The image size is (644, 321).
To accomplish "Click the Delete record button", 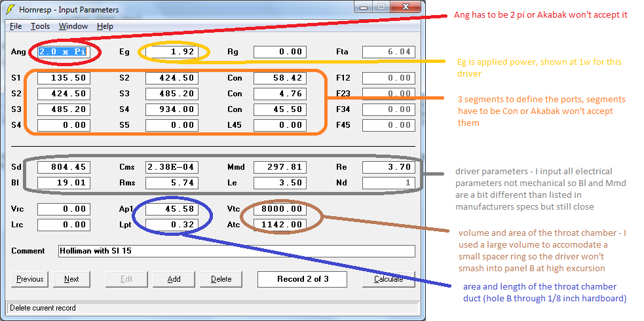I will coord(221,279).
